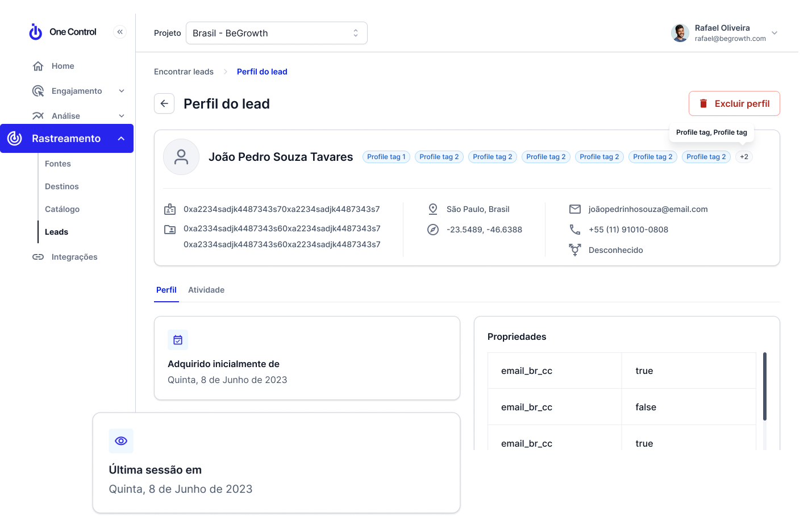Click the One Control logo icon
The image size is (812, 516).
[x=36, y=32]
